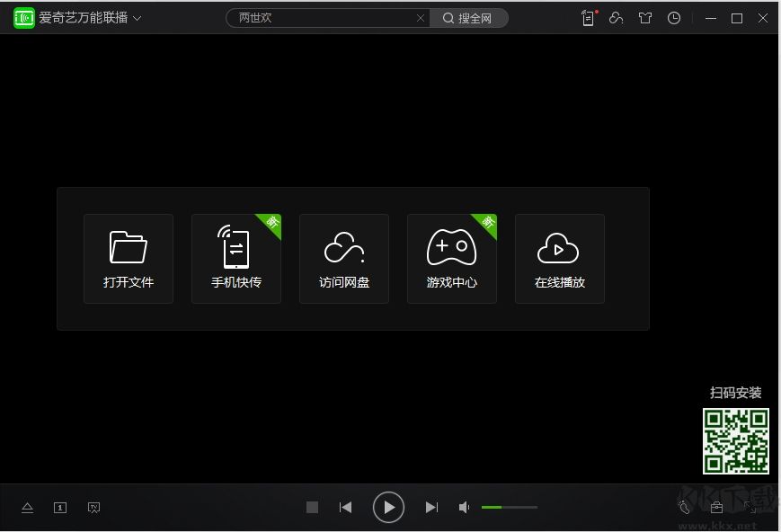Open the phone transfer icon in title bar
Image resolution: width=781 pixels, height=532 pixels.
tap(589, 18)
